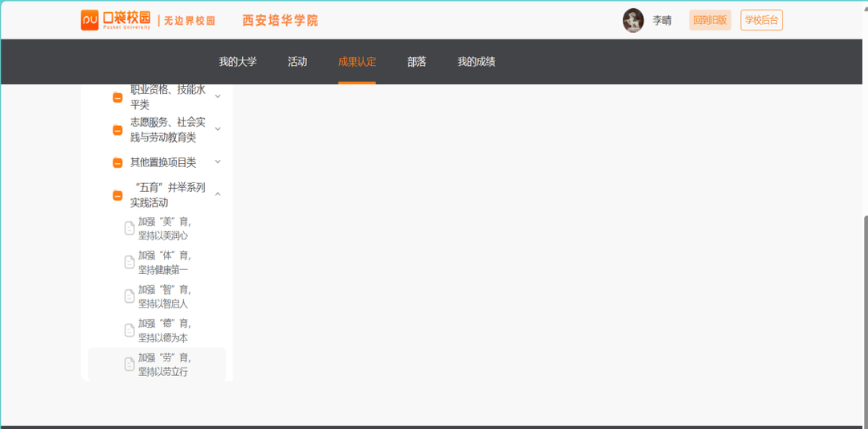Open the 学校后台 button

click(x=761, y=20)
